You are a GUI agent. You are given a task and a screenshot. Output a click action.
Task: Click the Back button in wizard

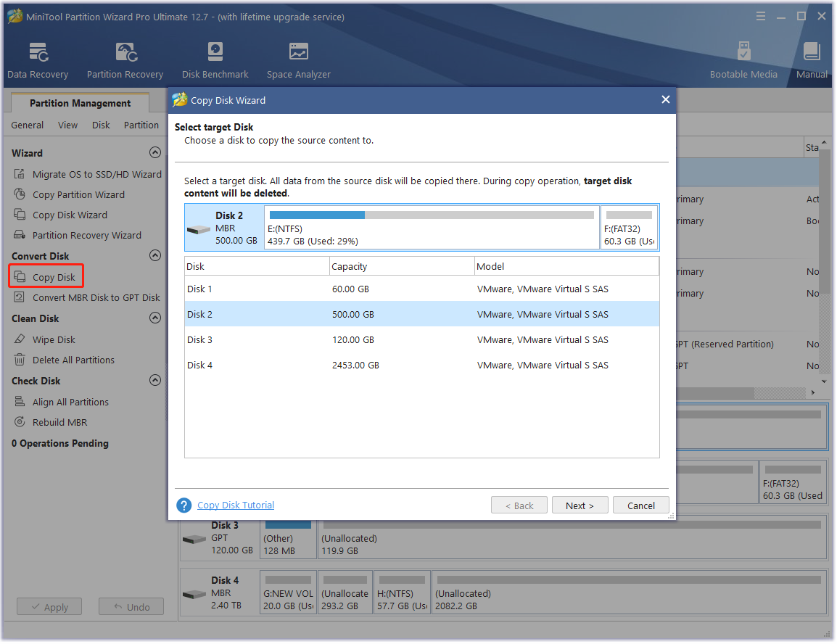pyautogui.click(x=519, y=505)
